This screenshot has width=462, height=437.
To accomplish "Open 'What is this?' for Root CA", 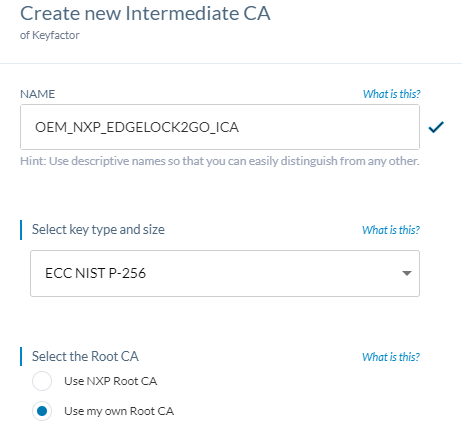I will (x=391, y=357).
